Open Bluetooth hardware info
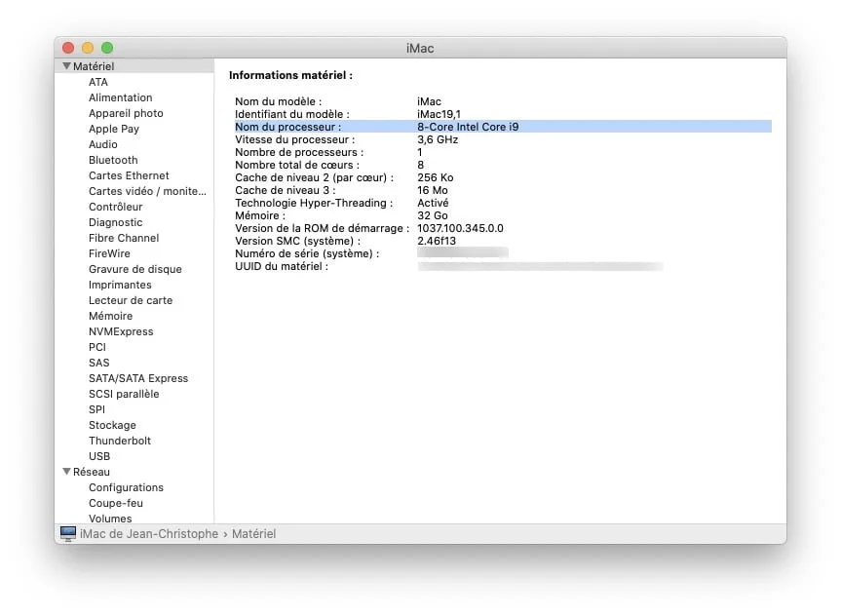The height and width of the screenshot is (616, 841). (x=113, y=160)
